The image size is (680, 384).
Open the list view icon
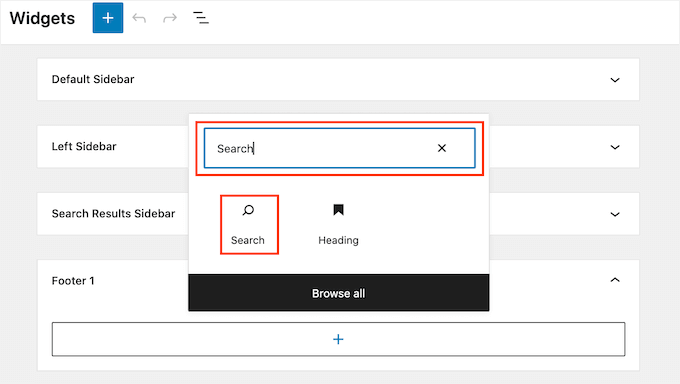click(201, 18)
